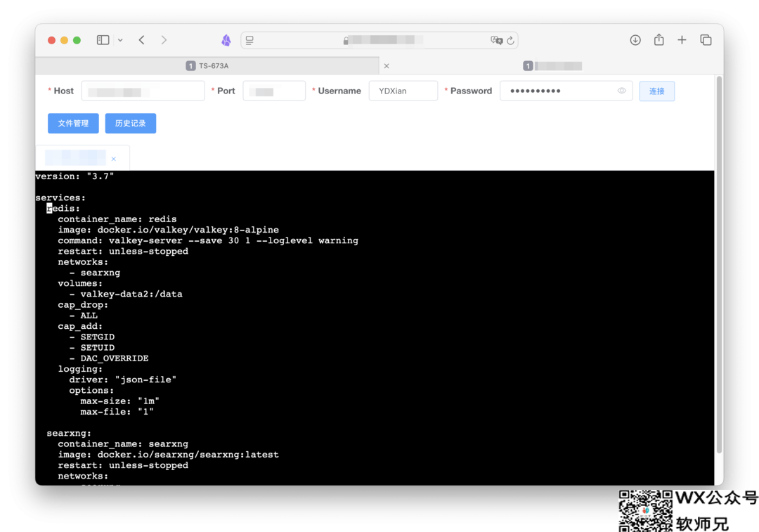The image size is (759, 532).
Task: Toggle the Safari sidebar
Action: click(103, 40)
